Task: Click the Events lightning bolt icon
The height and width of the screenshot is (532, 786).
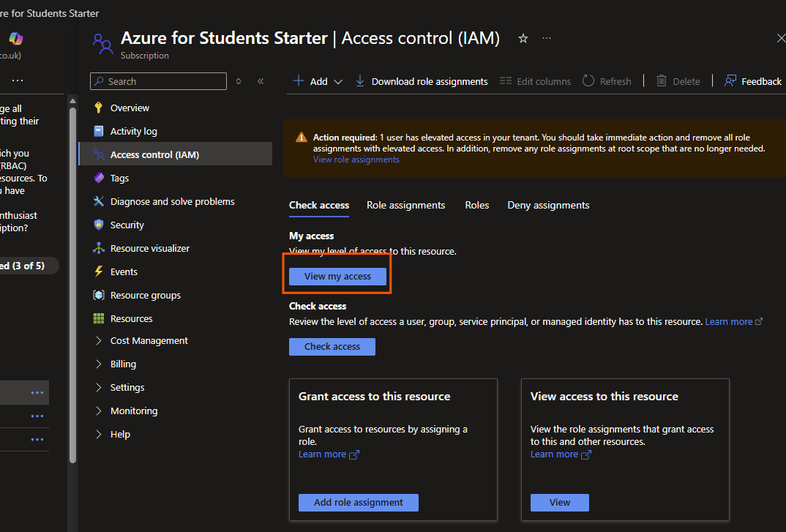Action: tap(99, 271)
